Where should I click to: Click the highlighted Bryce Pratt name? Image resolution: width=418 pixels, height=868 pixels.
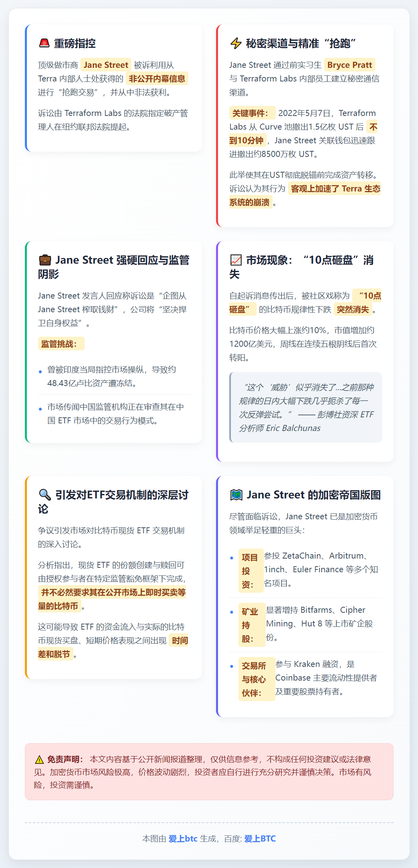pos(349,65)
